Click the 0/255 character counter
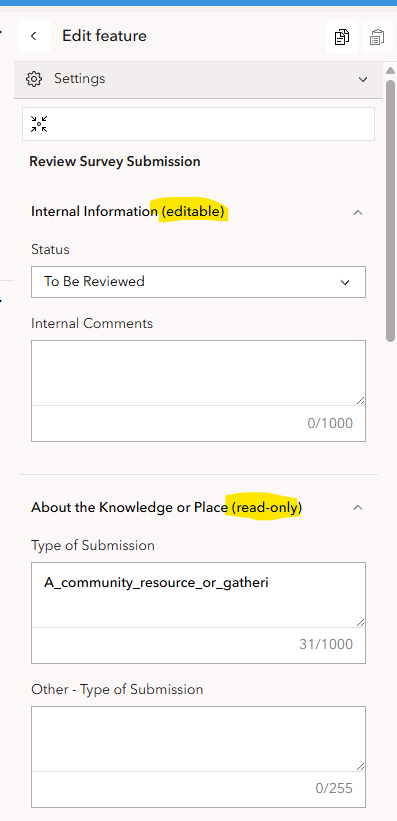 [x=334, y=788]
